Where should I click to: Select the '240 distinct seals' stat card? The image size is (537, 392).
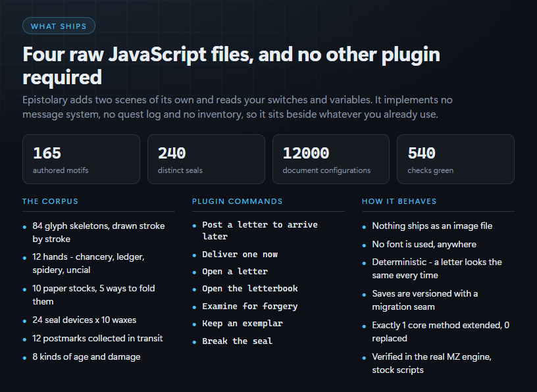tap(206, 159)
